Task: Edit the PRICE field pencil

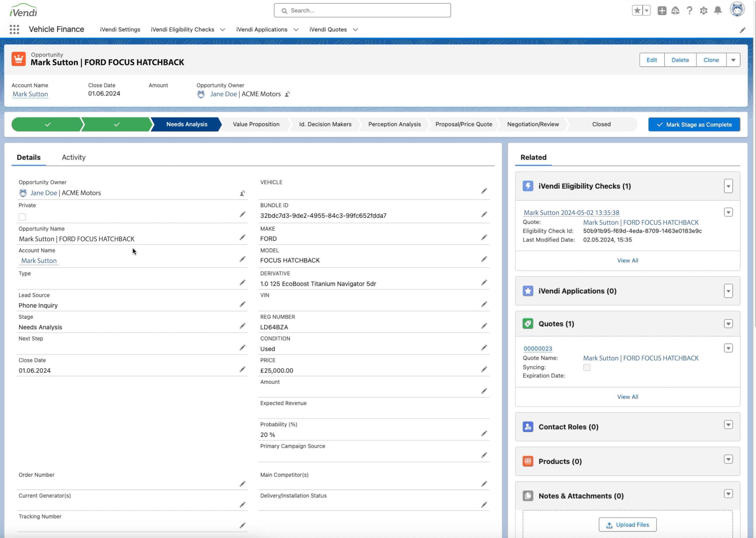Action: pos(484,369)
